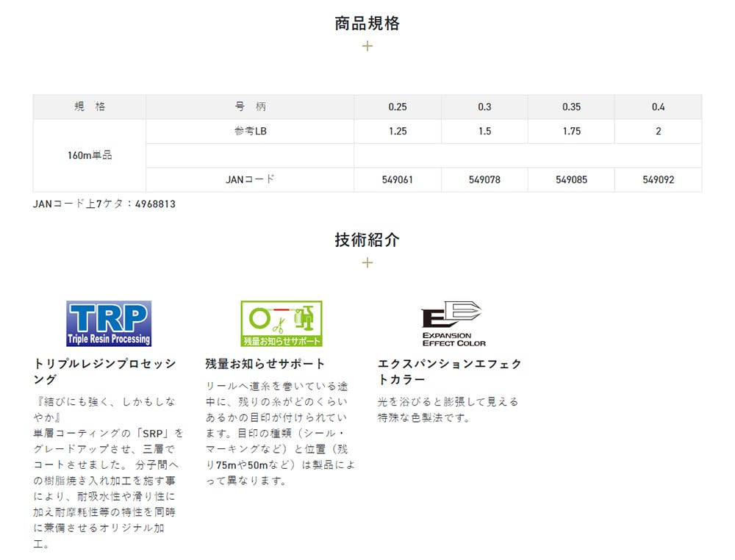Click the 0.25 size column header

[x=398, y=107]
